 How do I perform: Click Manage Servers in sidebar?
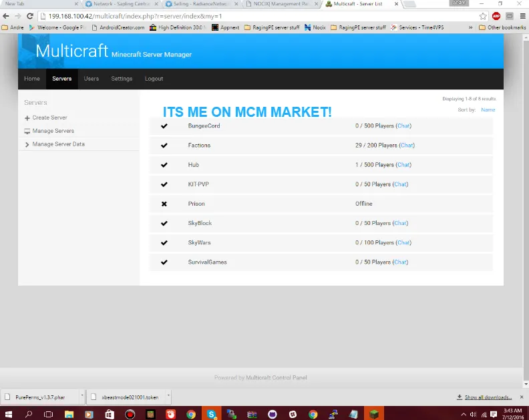(x=53, y=131)
